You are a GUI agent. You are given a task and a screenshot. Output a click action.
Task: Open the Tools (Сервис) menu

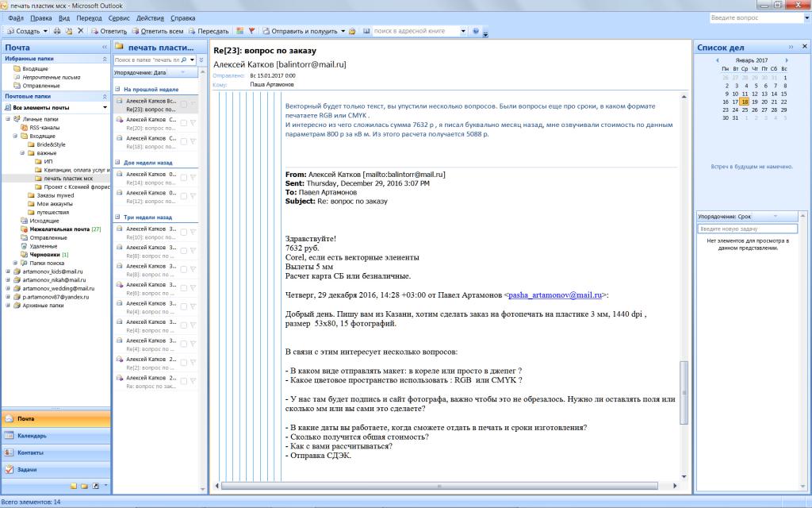pos(119,18)
